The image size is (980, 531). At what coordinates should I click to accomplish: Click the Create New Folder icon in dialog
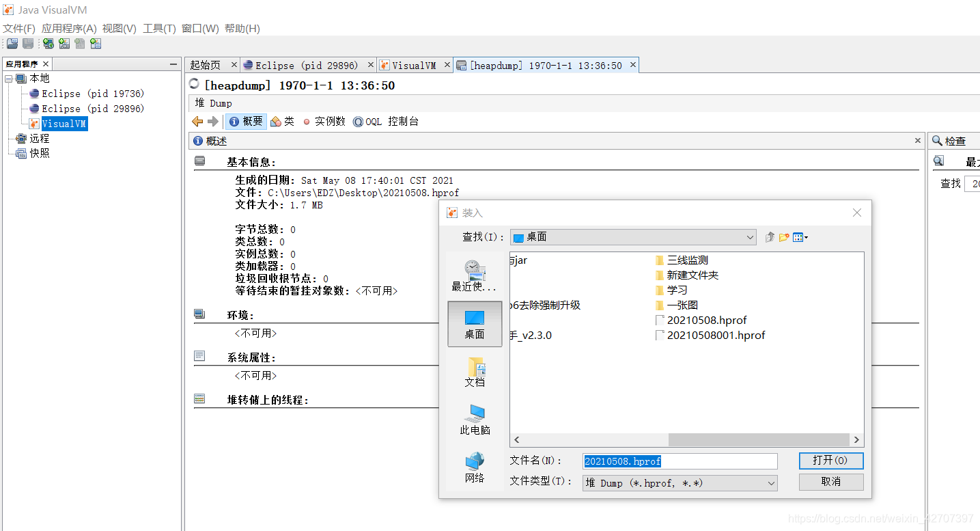pyautogui.click(x=784, y=237)
